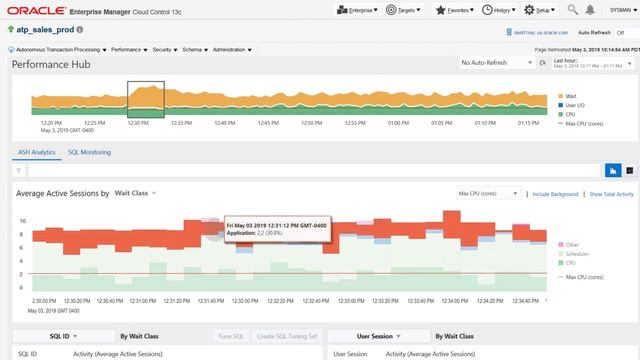Screen dimensions: 640x360
Task: Open the Auto Refresh Off dropdown
Action: coord(626,33)
